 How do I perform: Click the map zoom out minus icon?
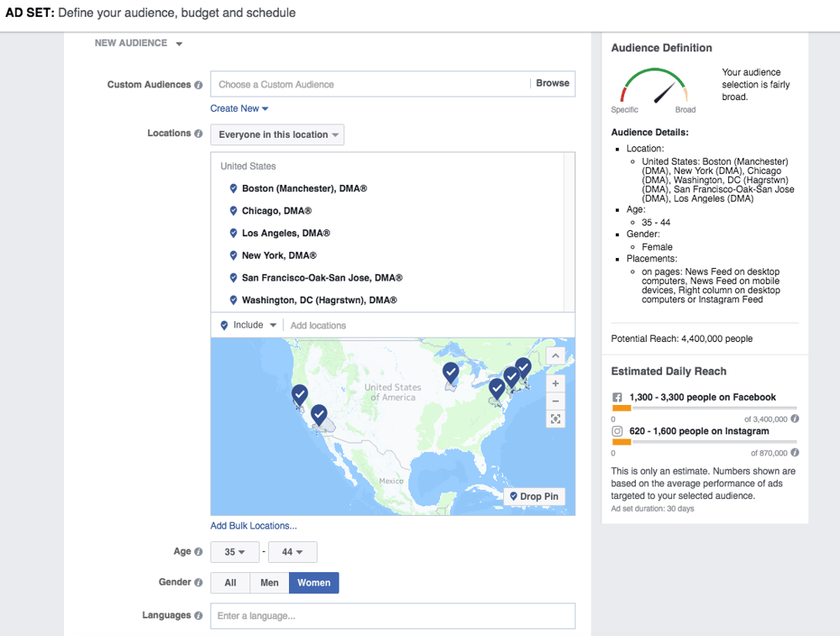click(x=555, y=401)
